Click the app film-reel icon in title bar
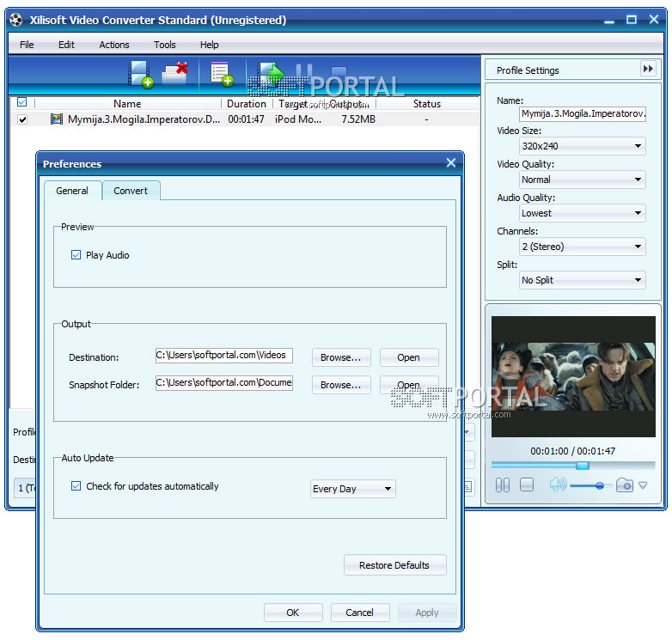 click(16, 20)
